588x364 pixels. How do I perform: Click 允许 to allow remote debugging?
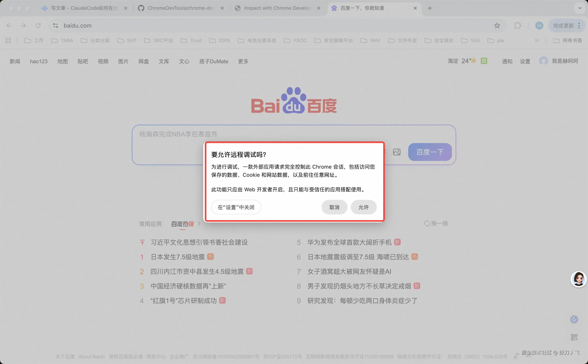point(363,207)
